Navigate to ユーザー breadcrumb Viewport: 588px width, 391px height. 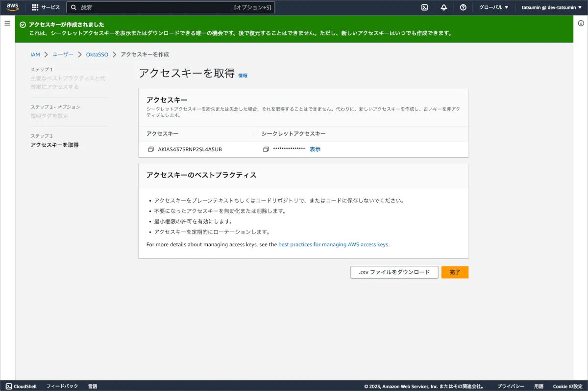[x=63, y=54]
